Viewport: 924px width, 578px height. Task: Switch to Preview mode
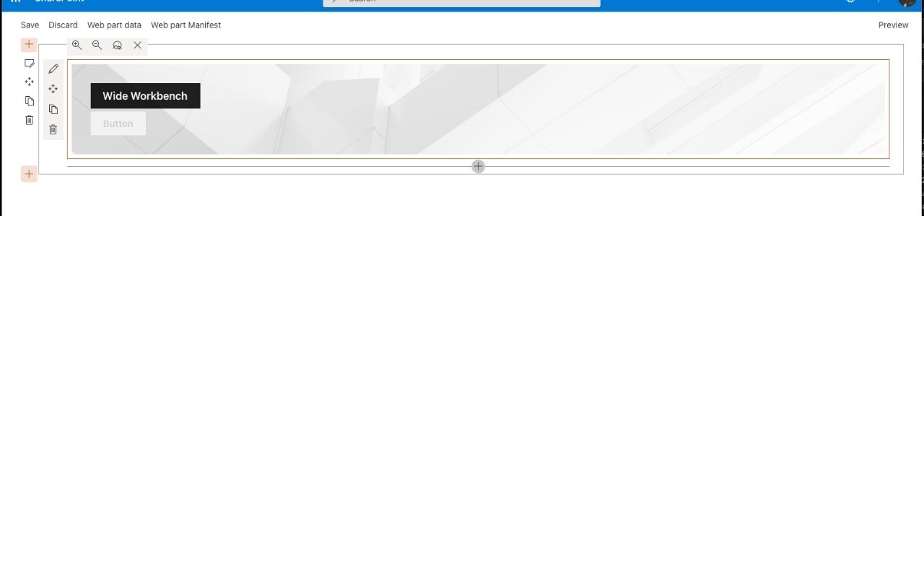coord(893,25)
